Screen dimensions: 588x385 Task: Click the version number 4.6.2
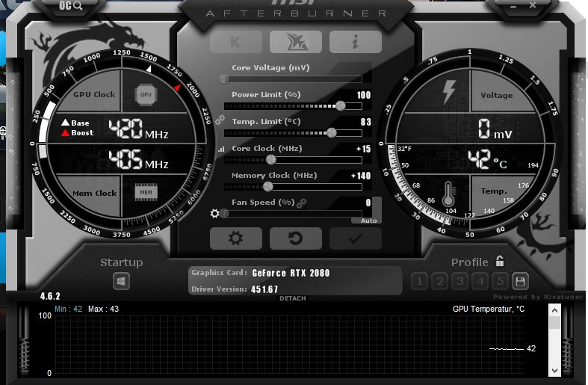(x=50, y=296)
